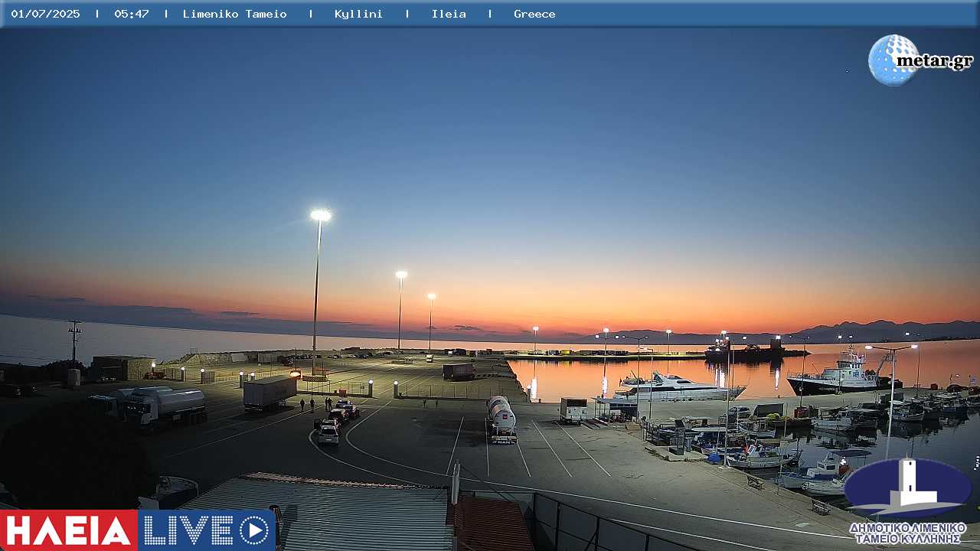Screen dimensions: 980x551
Task: Open the ΗΛΕΙΑ LIVE banner
Action: pos(138,530)
